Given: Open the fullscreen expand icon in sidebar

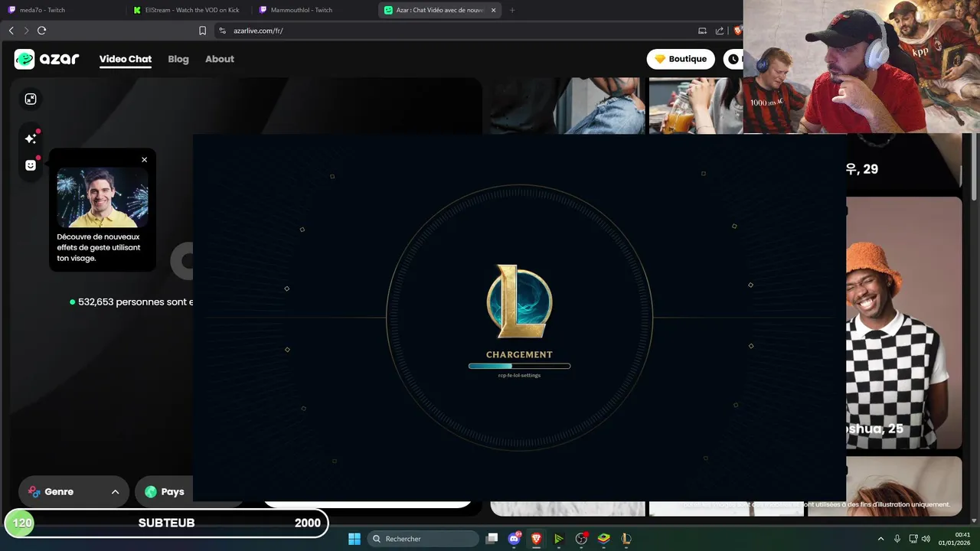Looking at the screenshot, I should pyautogui.click(x=31, y=99).
